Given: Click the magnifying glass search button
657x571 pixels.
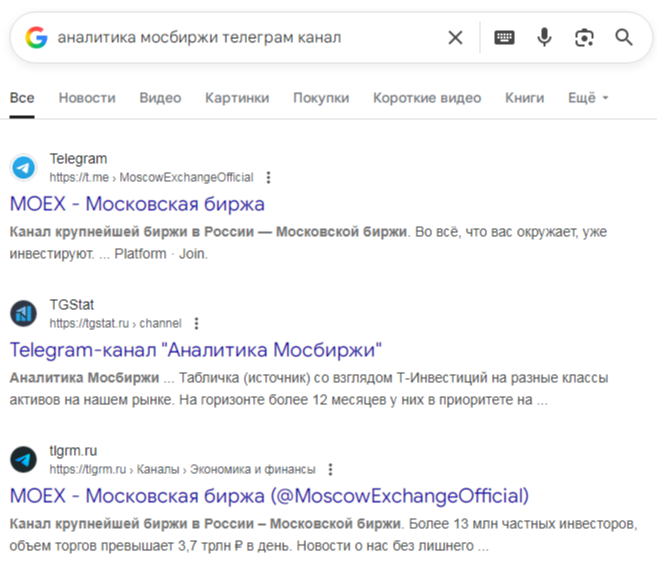Looking at the screenshot, I should (624, 37).
